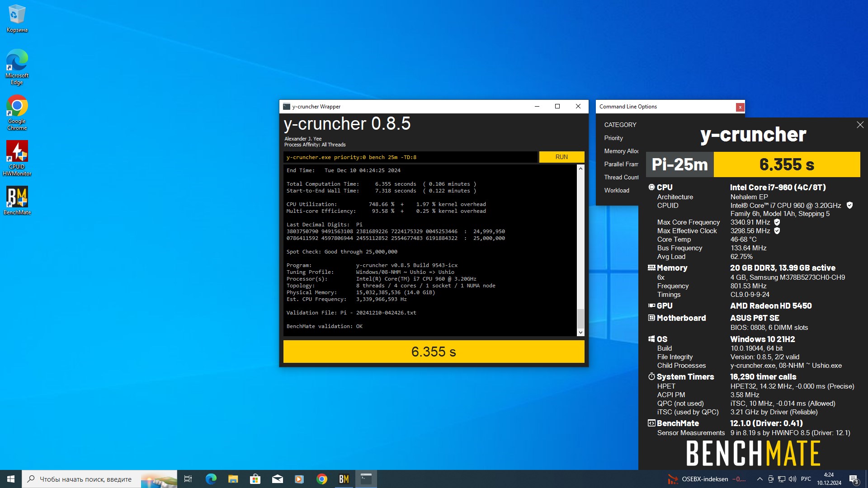Image resolution: width=868 pixels, height=488 pixels.
Task: Click the Windows 10 21H2 text
Action: click(x=762, y=339)
